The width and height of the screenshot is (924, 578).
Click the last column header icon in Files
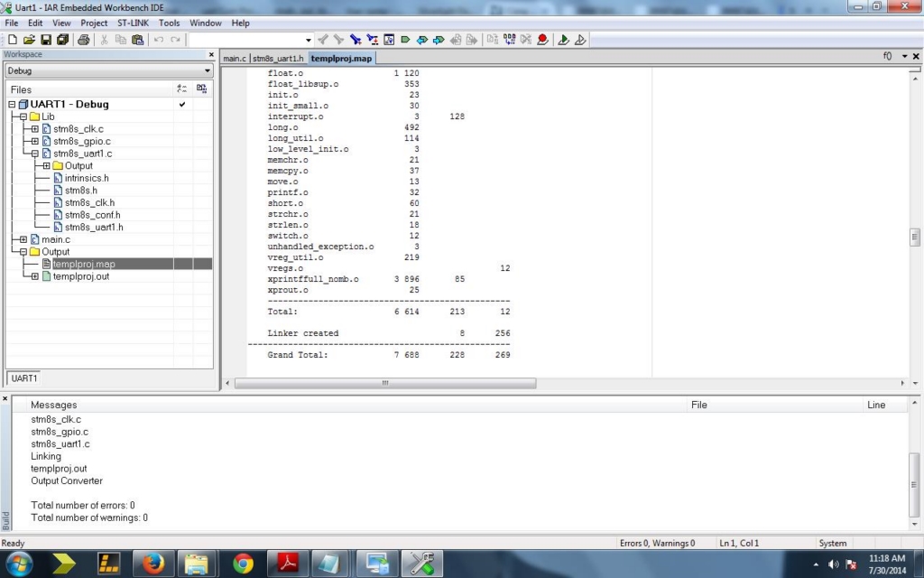coord(201,89)
